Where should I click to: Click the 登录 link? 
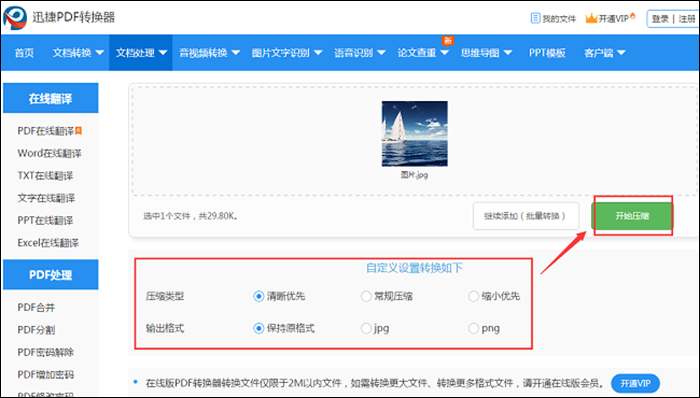[660, 19]
